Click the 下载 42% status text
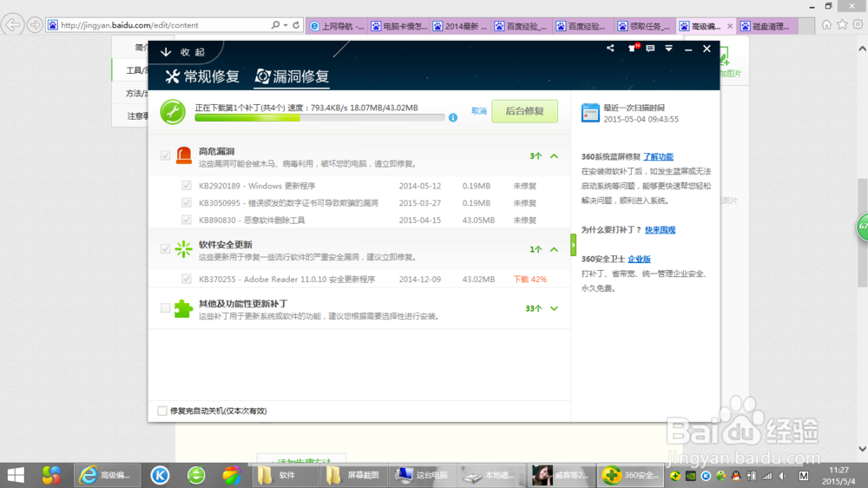The width and height of the screenshot is (868, 488). tap(529, 280)
